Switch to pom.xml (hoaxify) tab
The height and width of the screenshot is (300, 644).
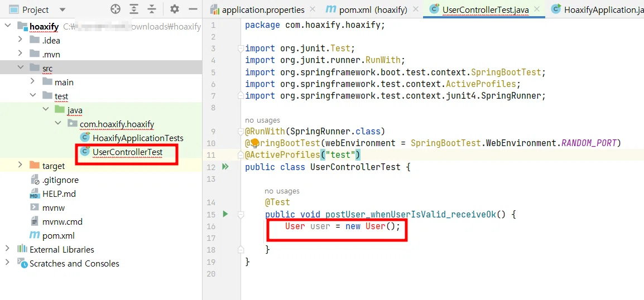click(372, 9)
